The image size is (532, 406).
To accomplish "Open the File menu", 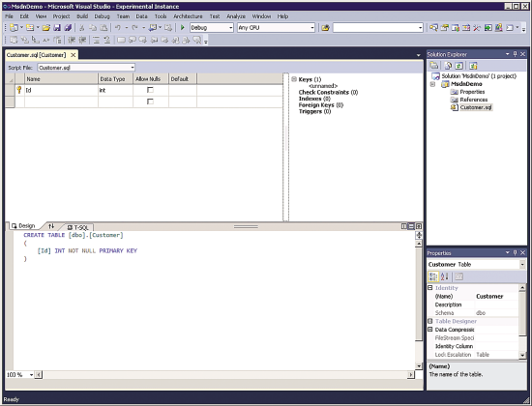I will point(9,16).
